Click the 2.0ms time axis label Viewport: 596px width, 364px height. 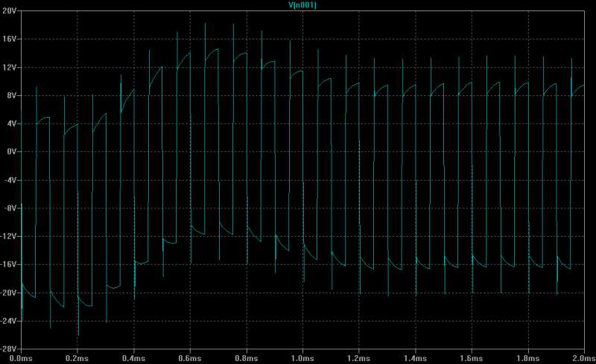click(x=584, y=358)
